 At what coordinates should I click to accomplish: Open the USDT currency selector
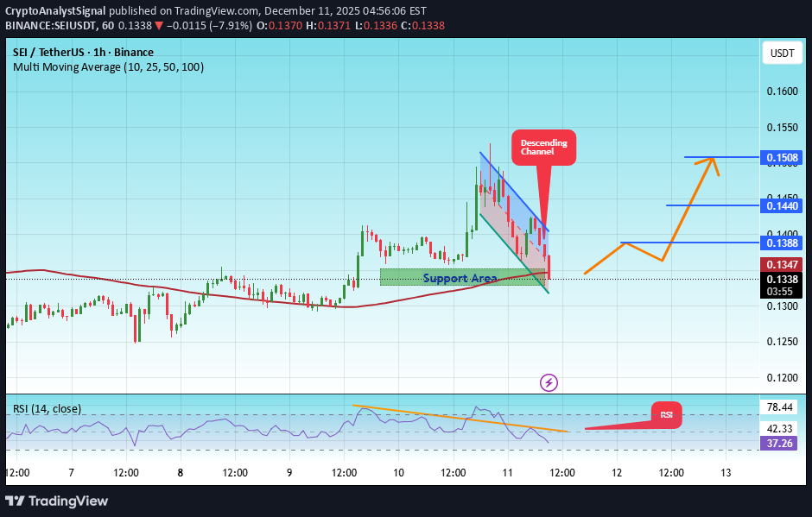(x=781, y=53)
